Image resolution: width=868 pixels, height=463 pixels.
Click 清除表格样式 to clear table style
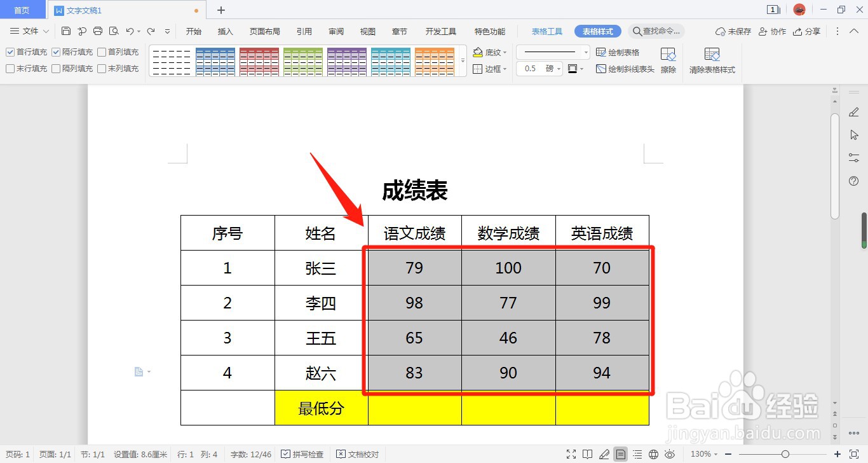tap(711, 60)
